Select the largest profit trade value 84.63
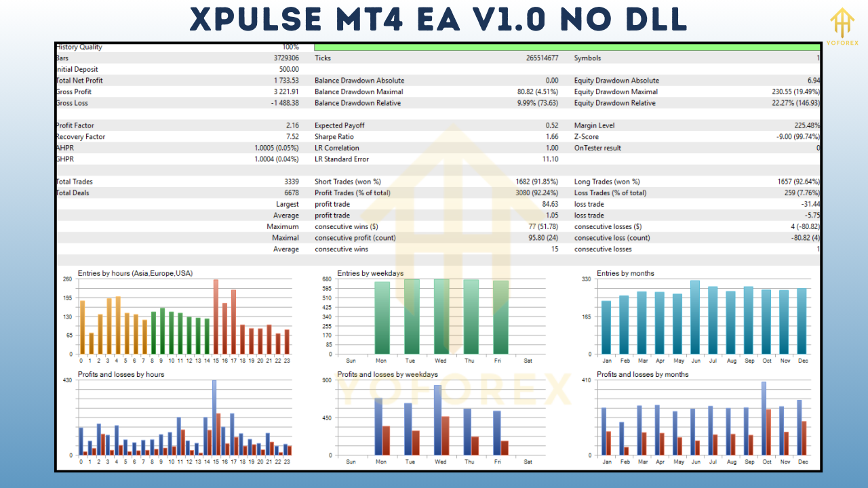 551,204
